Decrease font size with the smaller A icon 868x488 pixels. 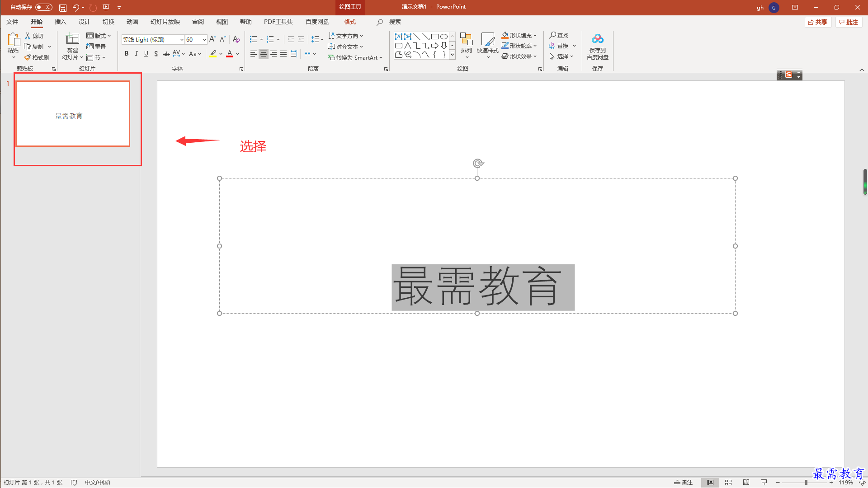[222, 39]
